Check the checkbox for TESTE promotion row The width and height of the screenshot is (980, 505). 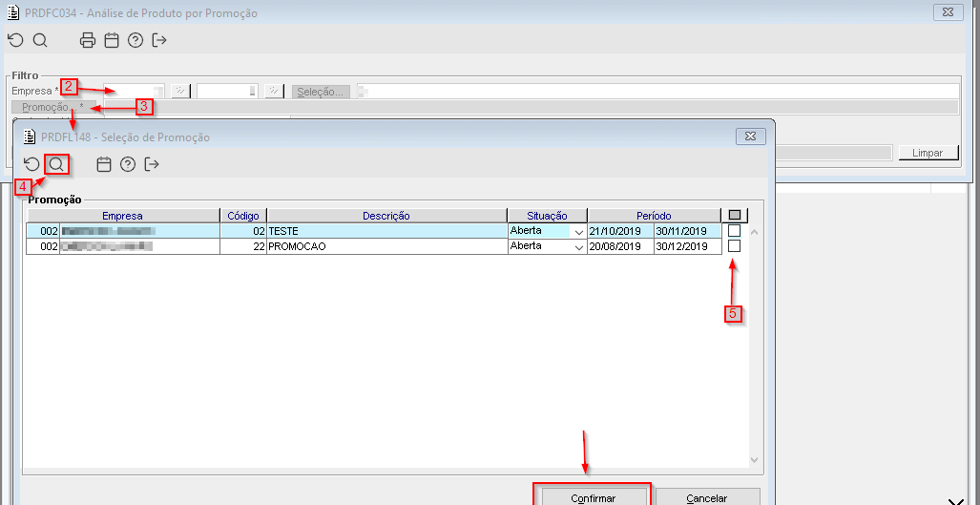click(735, 231)
